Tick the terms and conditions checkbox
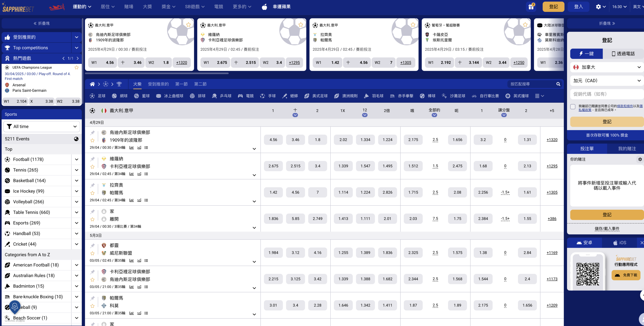The height and width of the screenshot is (326, 644). (573, 107)
